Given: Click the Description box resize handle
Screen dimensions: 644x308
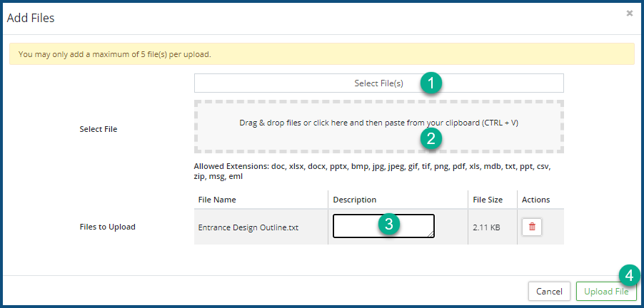Looking at the screenshot, I should [x=431, y=233].
